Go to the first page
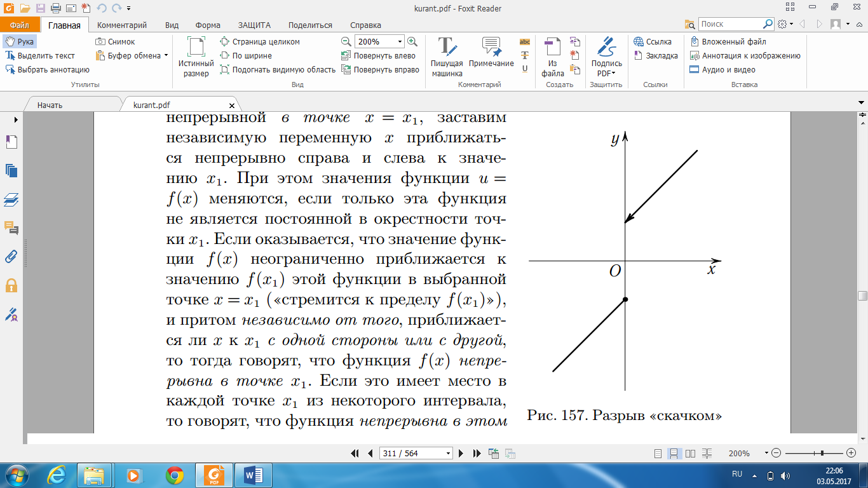The image size is (868, 488). 355,454
